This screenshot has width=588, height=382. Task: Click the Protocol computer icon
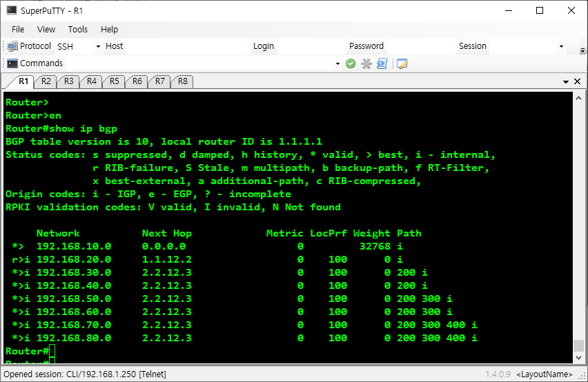[12, 46]
